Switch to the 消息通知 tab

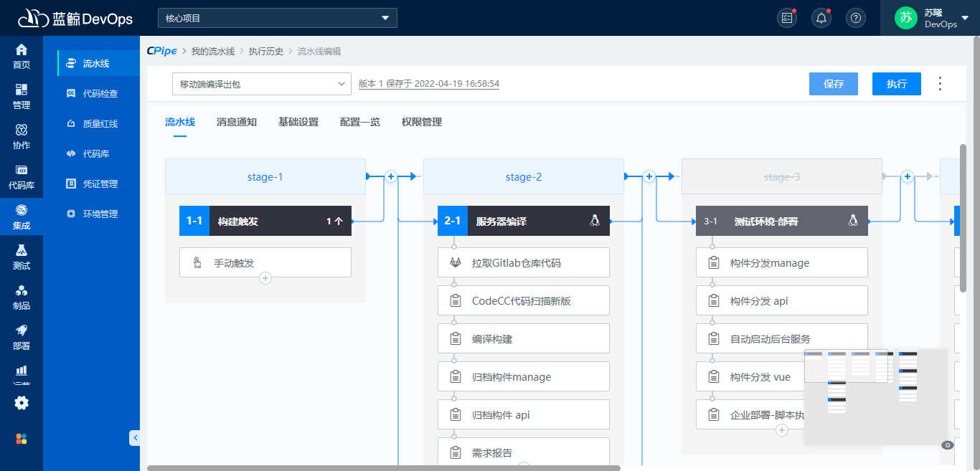click(x=236, y=122)
